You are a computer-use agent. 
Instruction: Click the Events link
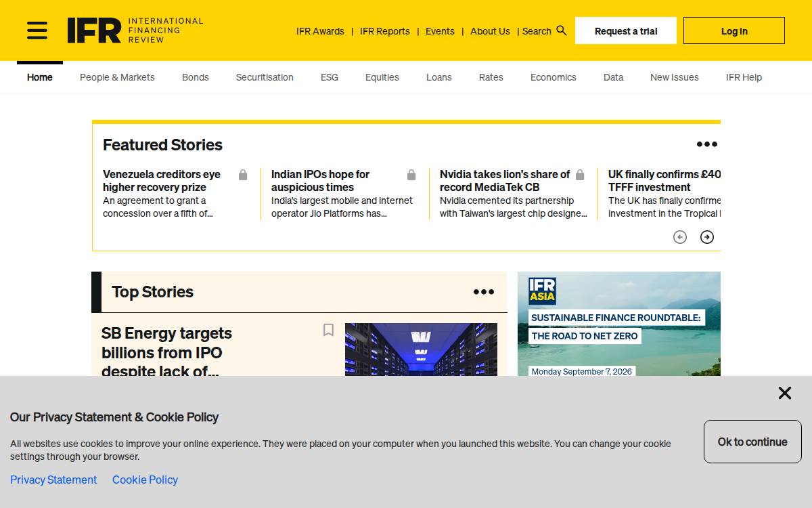click(x=440, y=31)
